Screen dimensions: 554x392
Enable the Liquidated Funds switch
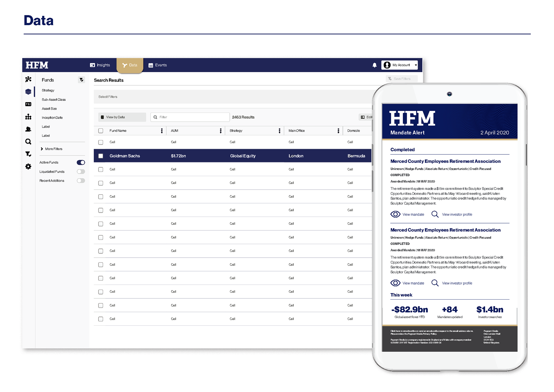pos(81,171)
